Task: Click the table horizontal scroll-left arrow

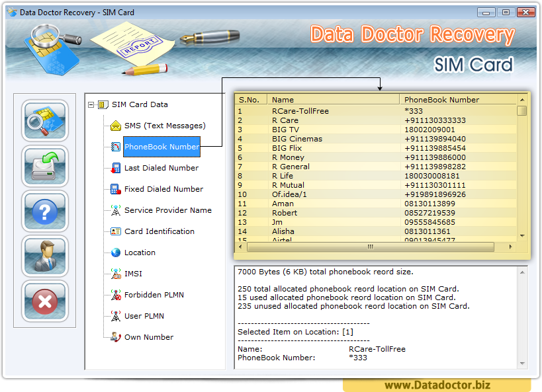Action: pyautogui.click(x=241, y=247)
